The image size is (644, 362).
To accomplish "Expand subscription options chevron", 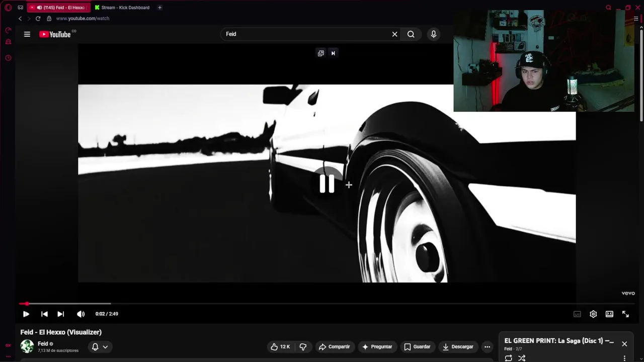I will click(x=105, y=347).
